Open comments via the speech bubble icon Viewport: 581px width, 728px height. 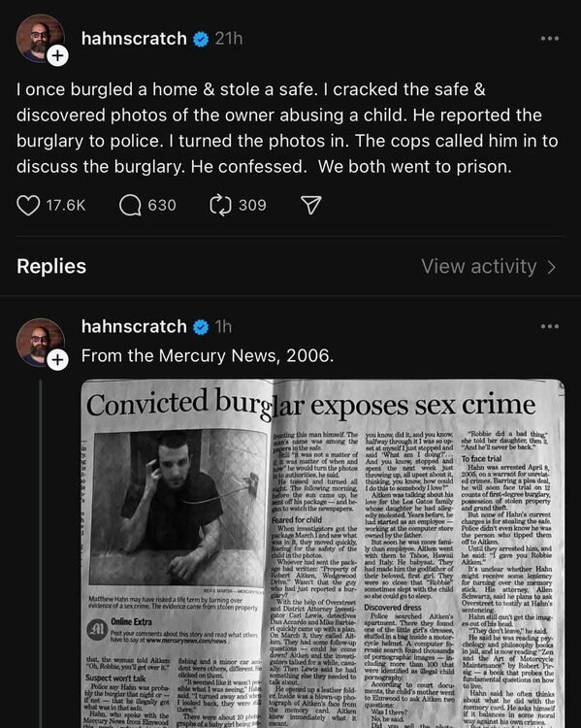(130, 205)
